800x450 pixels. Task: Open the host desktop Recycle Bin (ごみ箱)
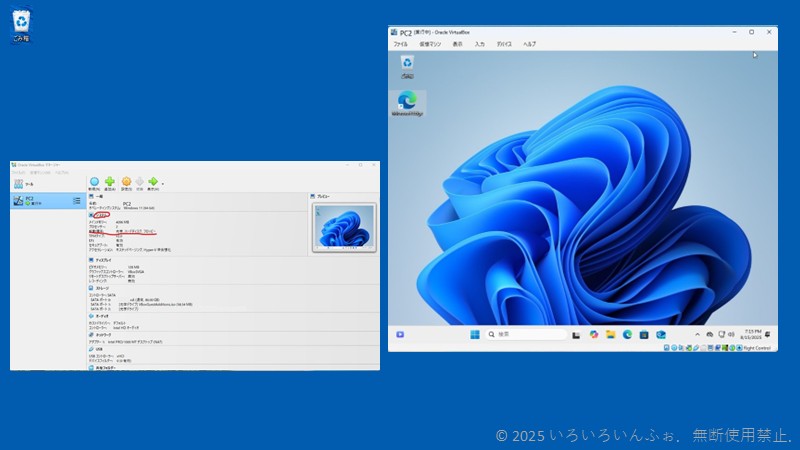tap(21, 26)
